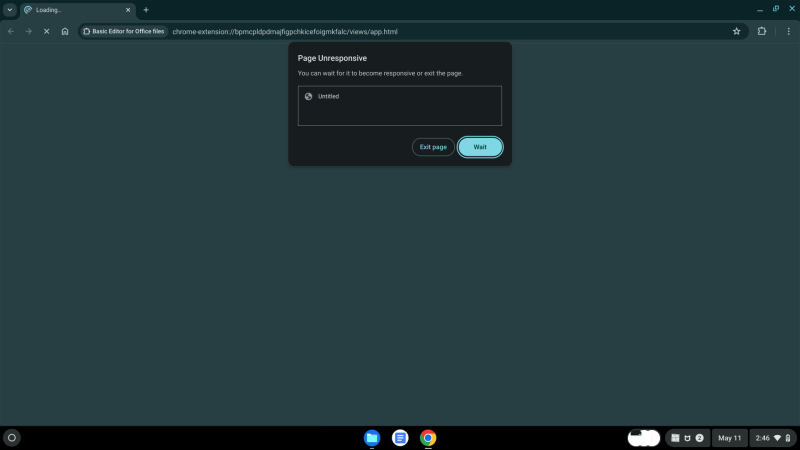The width and height of the screenshot is (800, 450).
Task: Select the Untitled page entry
Action: tap(399, 96)
